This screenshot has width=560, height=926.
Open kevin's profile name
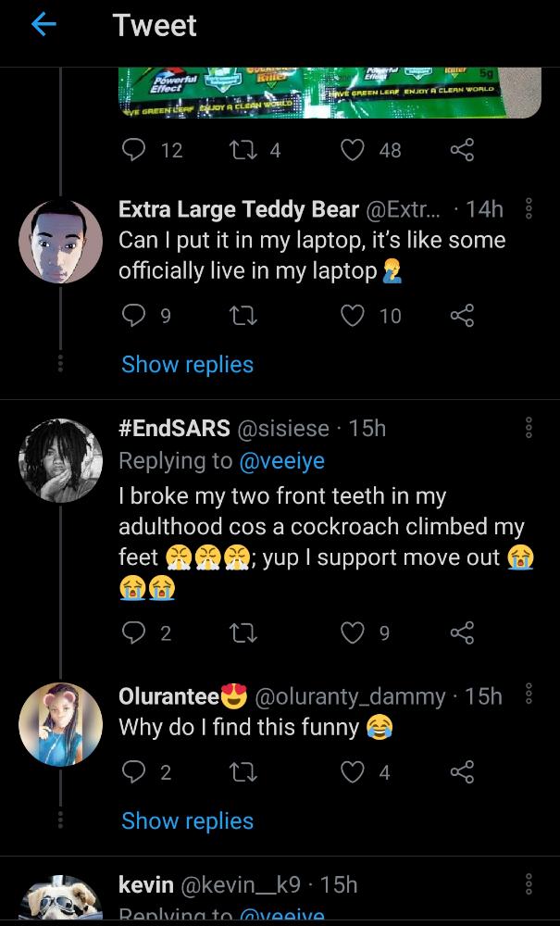(x=145, y=885)
